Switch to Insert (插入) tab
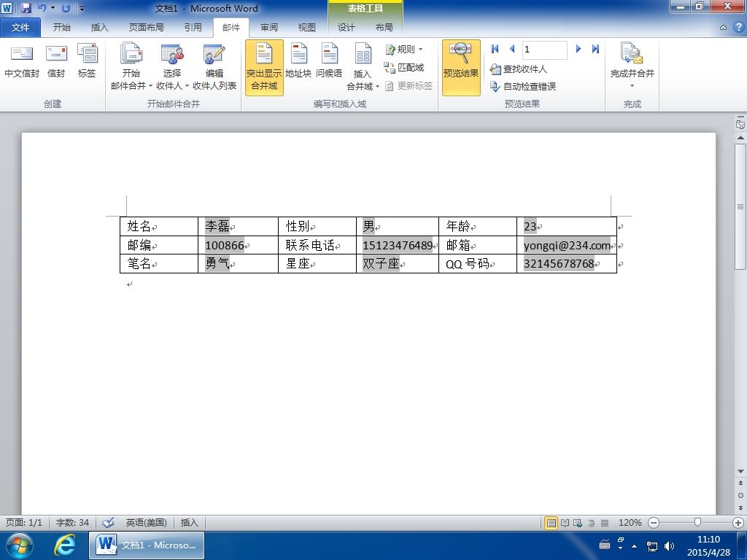 tap(99, 28)
